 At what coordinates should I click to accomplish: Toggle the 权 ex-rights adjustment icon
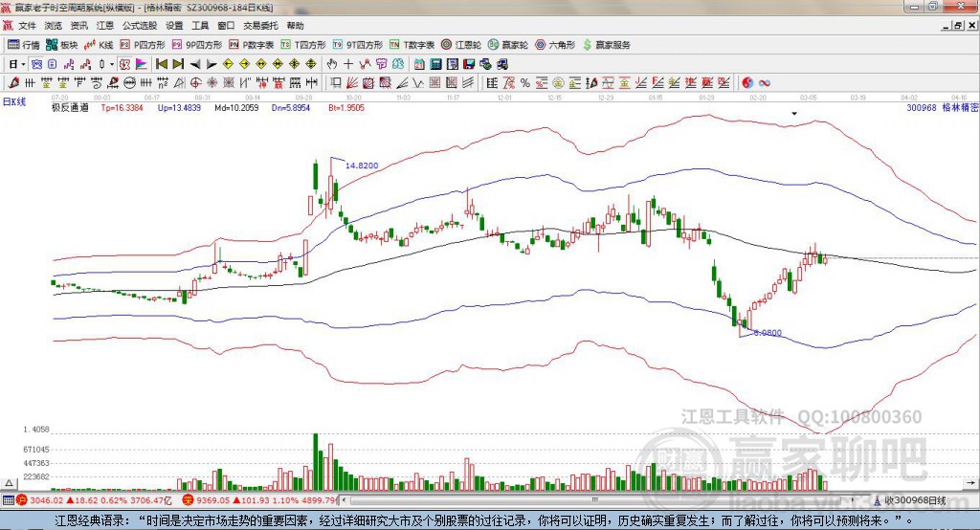[x=125, y=64]
